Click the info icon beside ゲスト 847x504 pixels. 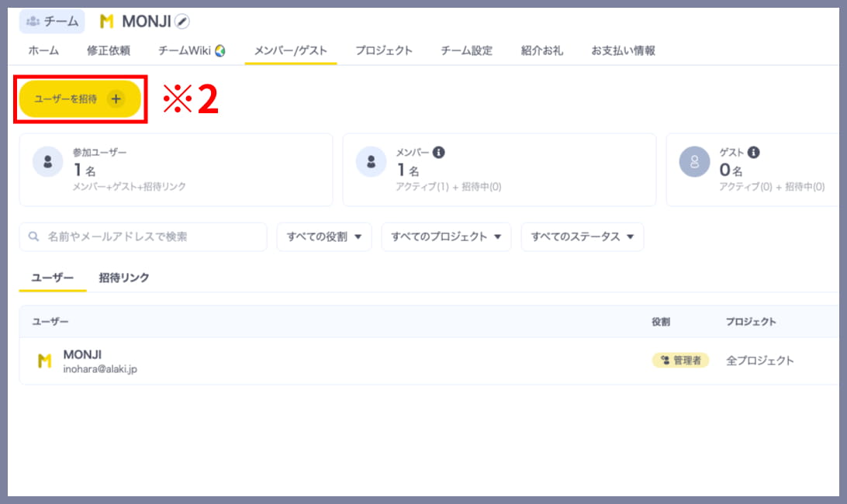click(754, 152)
